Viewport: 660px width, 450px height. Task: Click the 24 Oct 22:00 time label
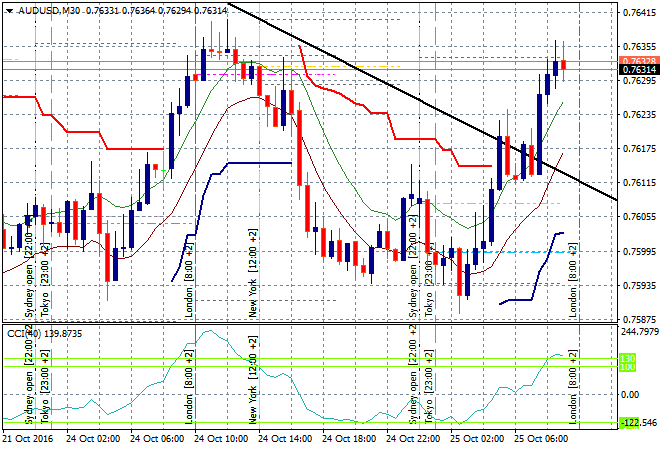pos(413,439)
